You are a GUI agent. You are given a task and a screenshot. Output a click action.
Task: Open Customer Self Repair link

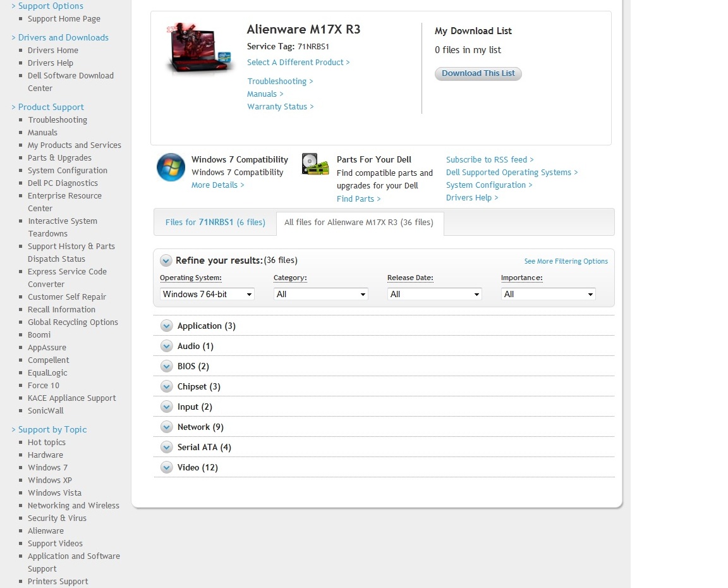[x=67, y=297]
